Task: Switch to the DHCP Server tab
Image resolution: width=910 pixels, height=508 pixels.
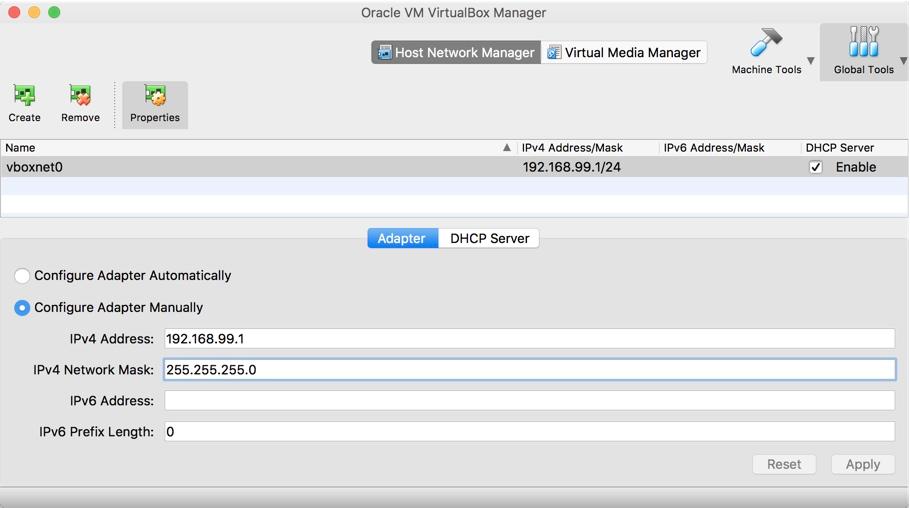Action: coord(489,239)
